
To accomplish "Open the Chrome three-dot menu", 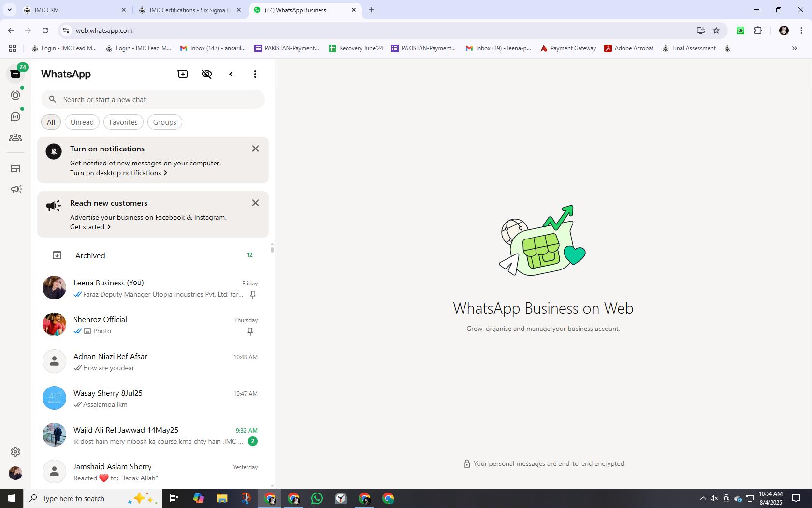I will click(x=801, y=30).
